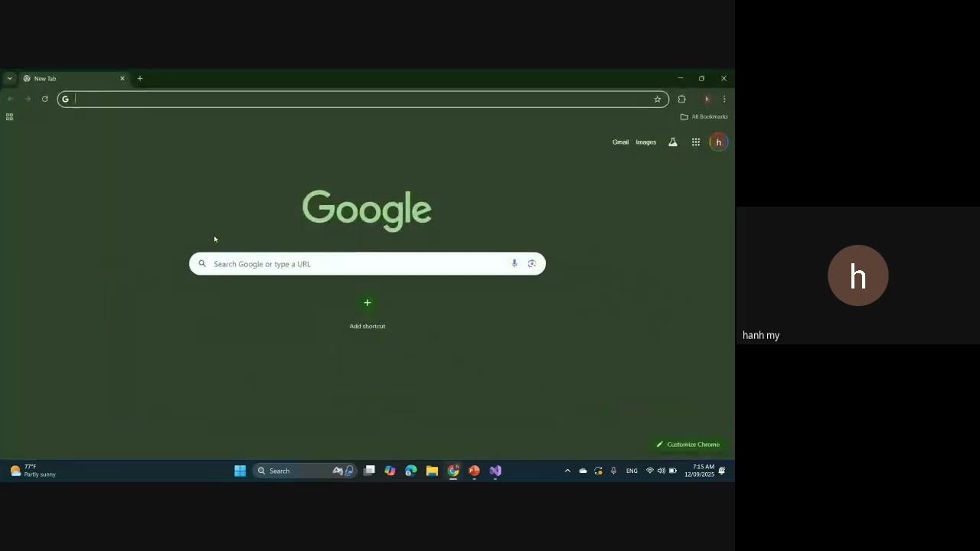The image size is (980, 551).
Task: Launch Microsoft Copilot from taskbar
Action: point(390,471)
